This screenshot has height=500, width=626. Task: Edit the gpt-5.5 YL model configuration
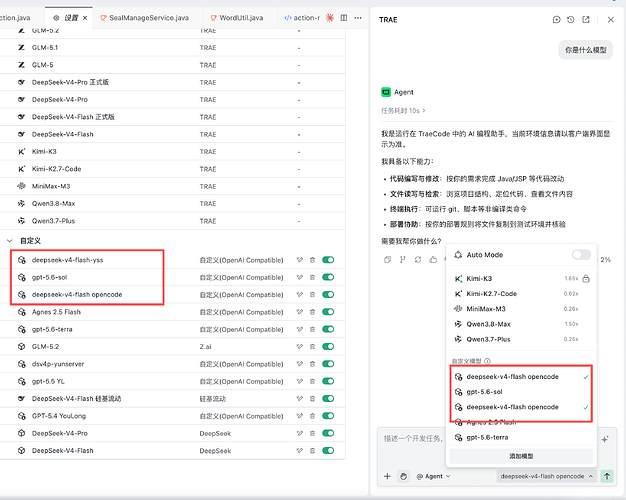click(x=300, y=381)
